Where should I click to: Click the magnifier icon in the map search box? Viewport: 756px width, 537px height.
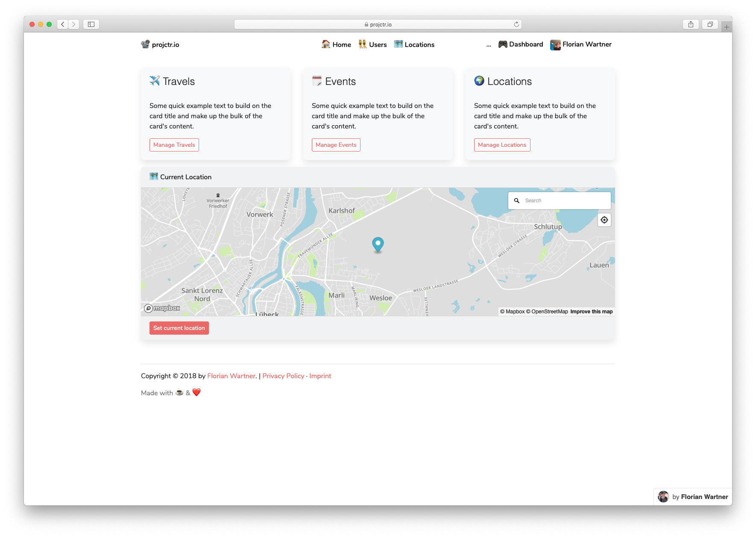(x=517, y=200)
